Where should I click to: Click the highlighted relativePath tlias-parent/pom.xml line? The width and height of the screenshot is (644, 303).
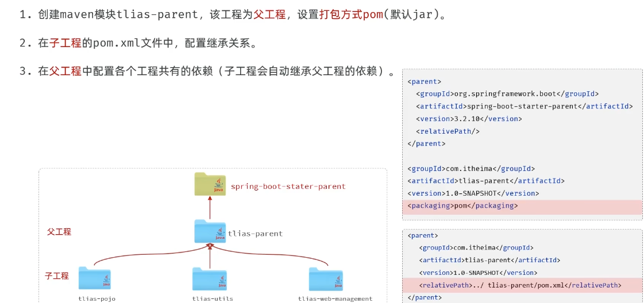(522, 285)
